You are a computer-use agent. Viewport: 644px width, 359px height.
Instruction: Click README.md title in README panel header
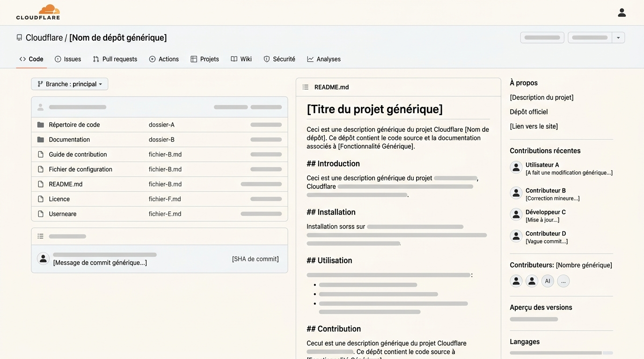pyautogui.click(x=331, y=87)
